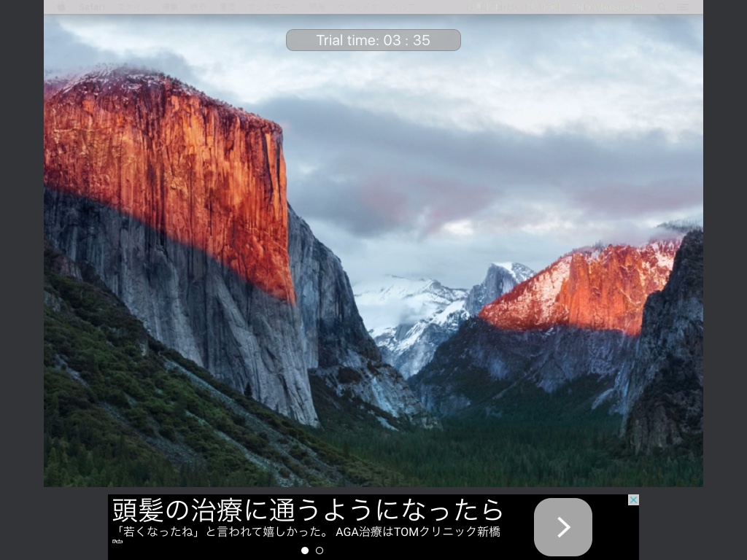The width and height of the screenshot is (747, 560).
Task: Click the AGA治療はTOMクリニック ad subtext
Action: point(417,532)
